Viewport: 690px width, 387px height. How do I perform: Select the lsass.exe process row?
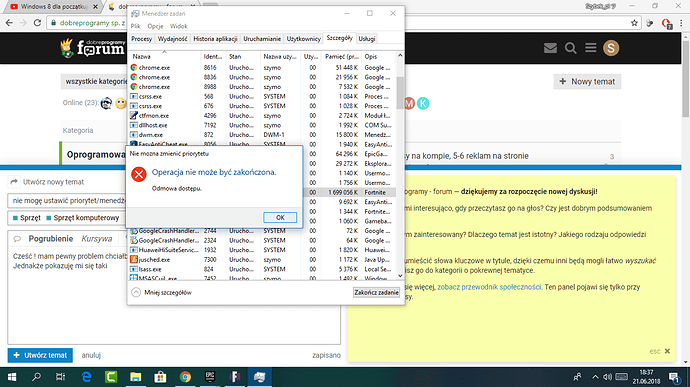pyautogui.click(x=262, y=269)
